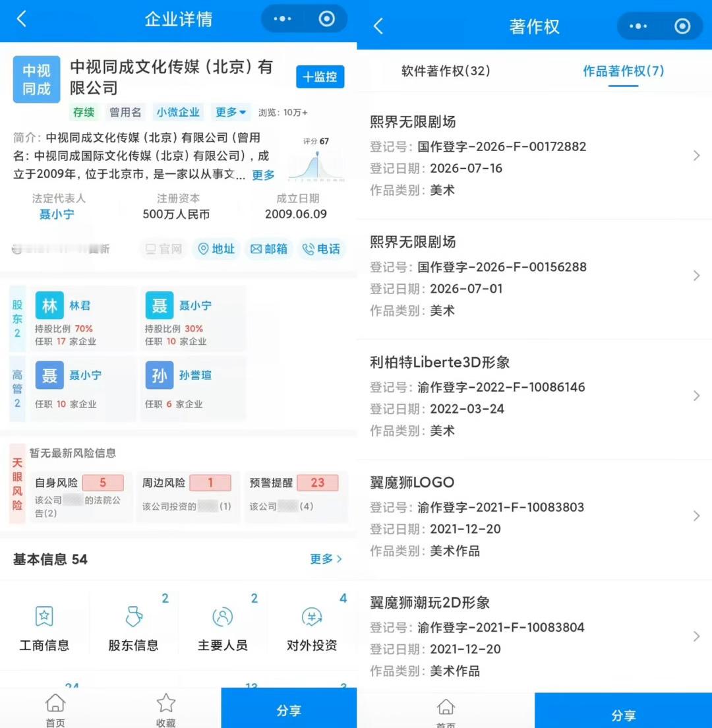Click the 中视同成 company logo
This screenshot has width=712, height=728.
[x=36, y=79]
